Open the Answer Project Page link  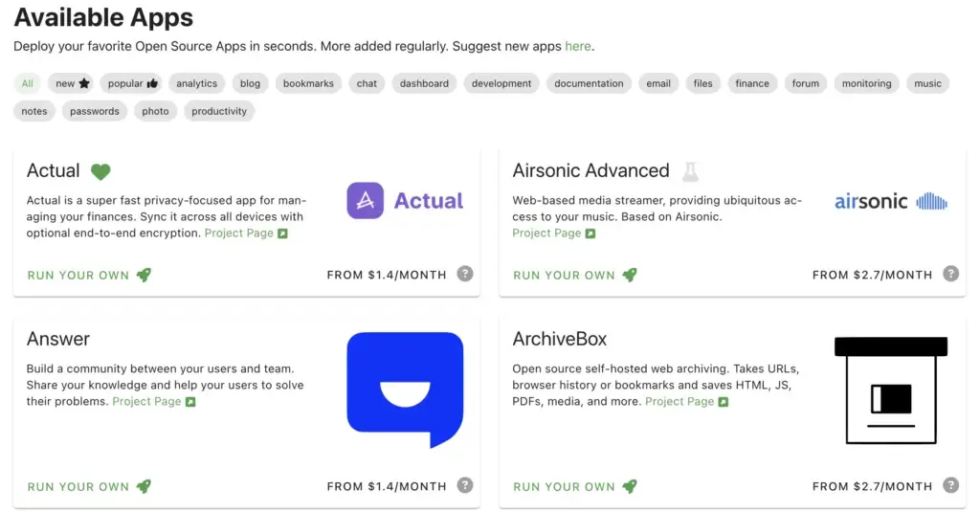(x=153, y=402)
